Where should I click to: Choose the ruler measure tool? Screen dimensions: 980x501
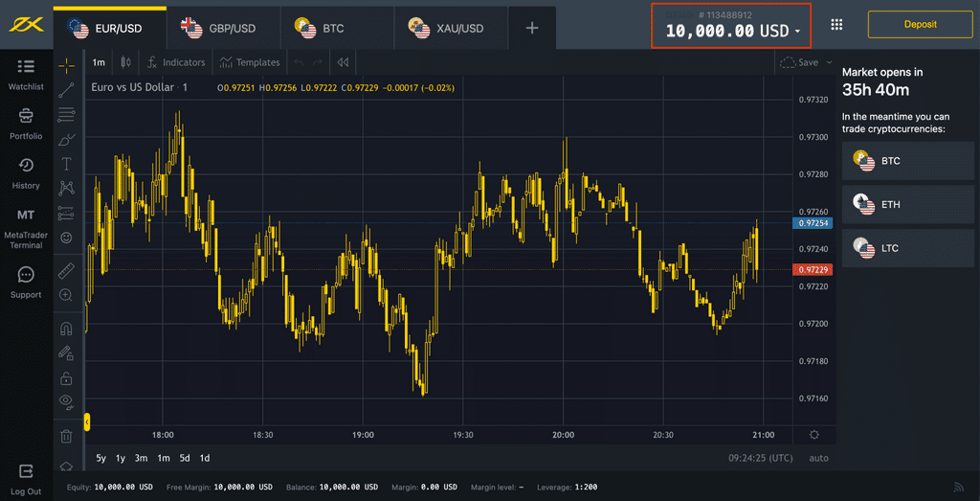point(66,270)
